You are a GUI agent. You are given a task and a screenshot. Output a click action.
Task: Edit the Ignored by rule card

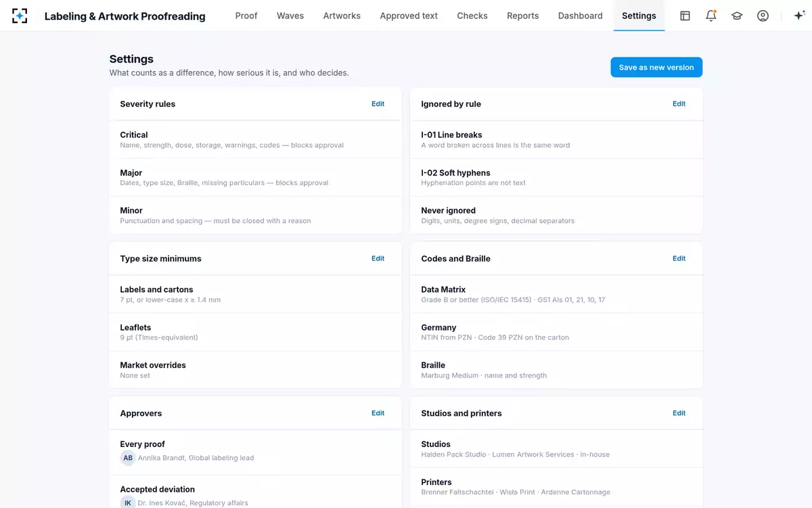coord(679,104)
